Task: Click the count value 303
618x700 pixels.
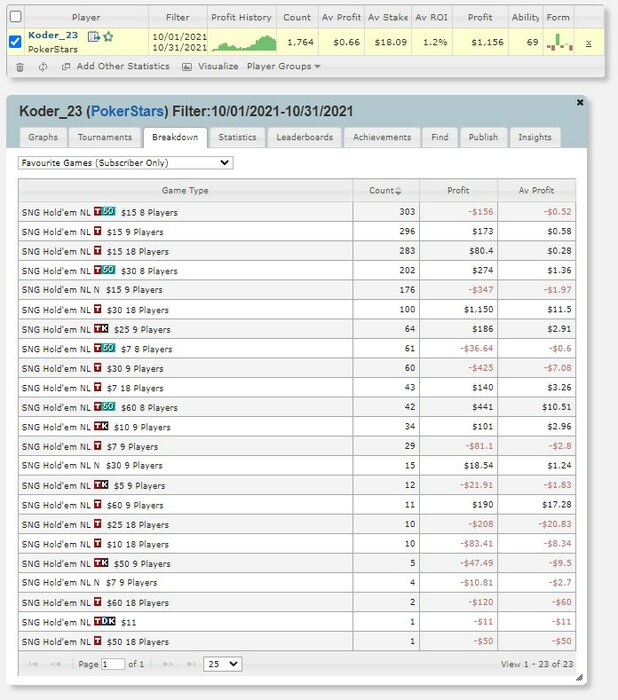Action: pos(407,212)
